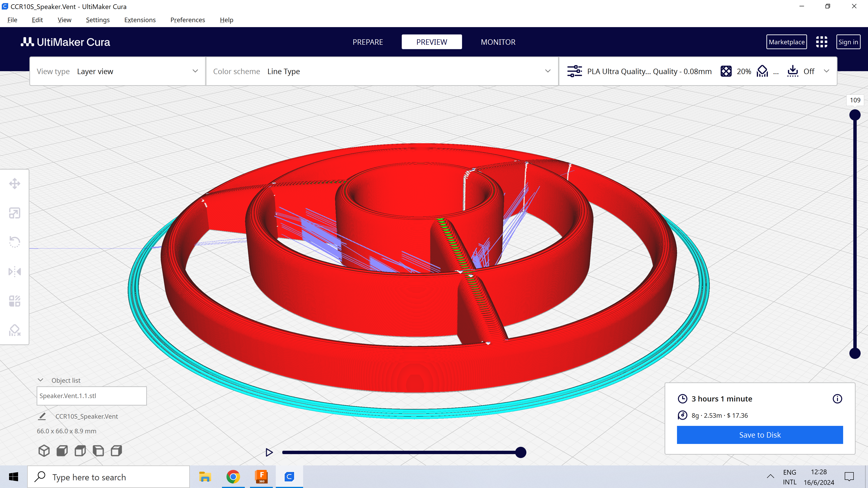Screen dimensions: 868x488
Task: Collapse the Object list
Action: click(40, 380)
